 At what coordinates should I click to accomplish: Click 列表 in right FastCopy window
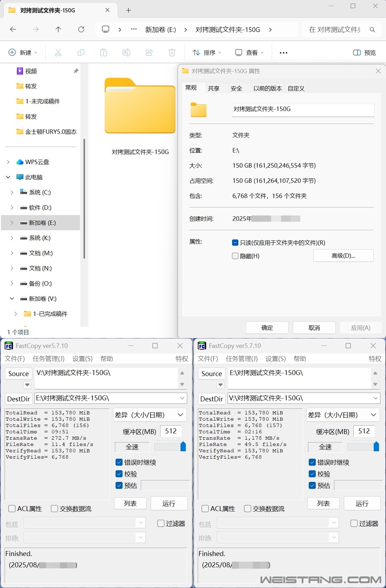(323, 503)
